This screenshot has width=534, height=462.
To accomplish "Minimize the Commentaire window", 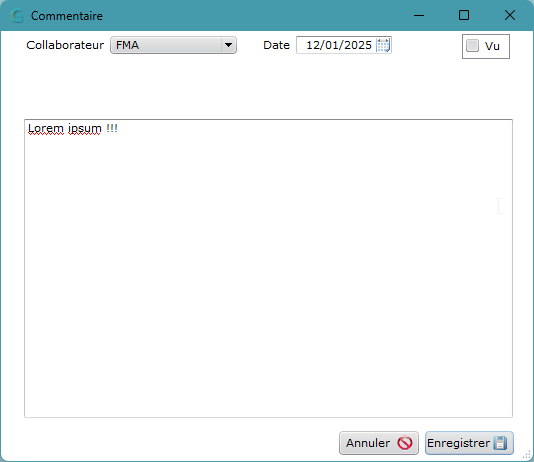I will (419, 15).
